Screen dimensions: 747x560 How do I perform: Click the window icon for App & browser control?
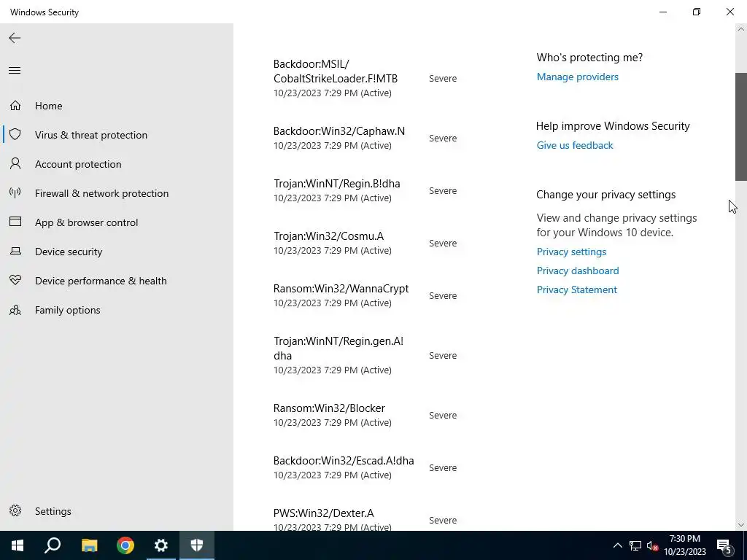click(x=15, y=222)
